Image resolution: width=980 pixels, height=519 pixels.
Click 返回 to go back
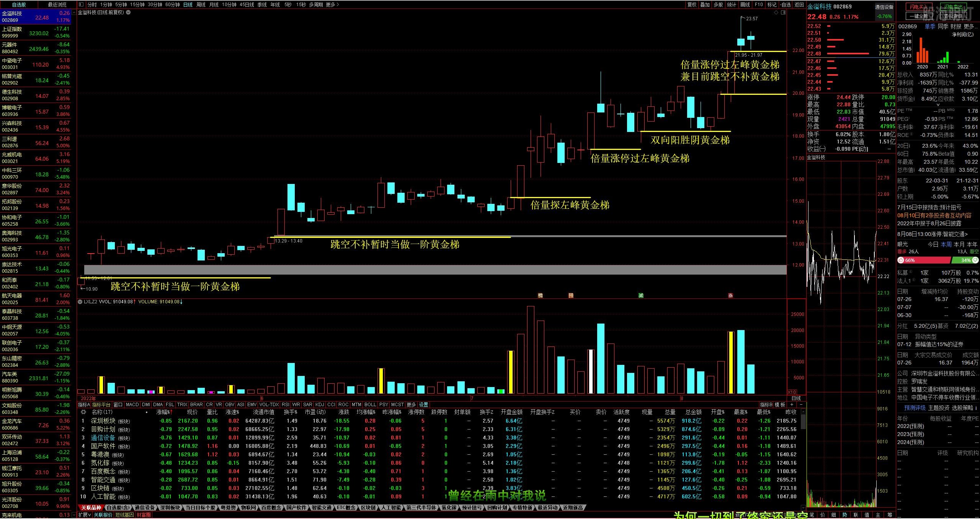tap(799, 5)
